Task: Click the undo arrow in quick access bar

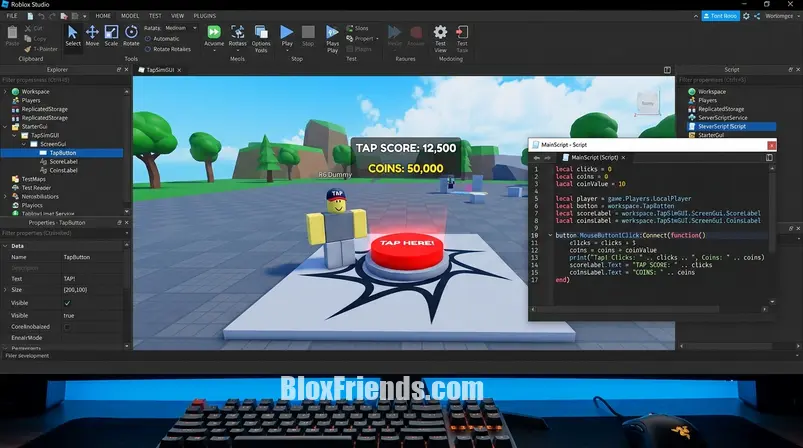Action: tap(41, 16)
